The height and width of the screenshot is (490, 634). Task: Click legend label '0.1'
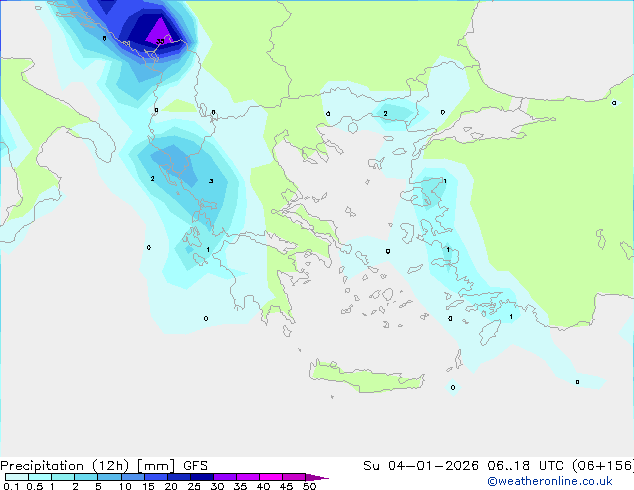coord(11,486)
